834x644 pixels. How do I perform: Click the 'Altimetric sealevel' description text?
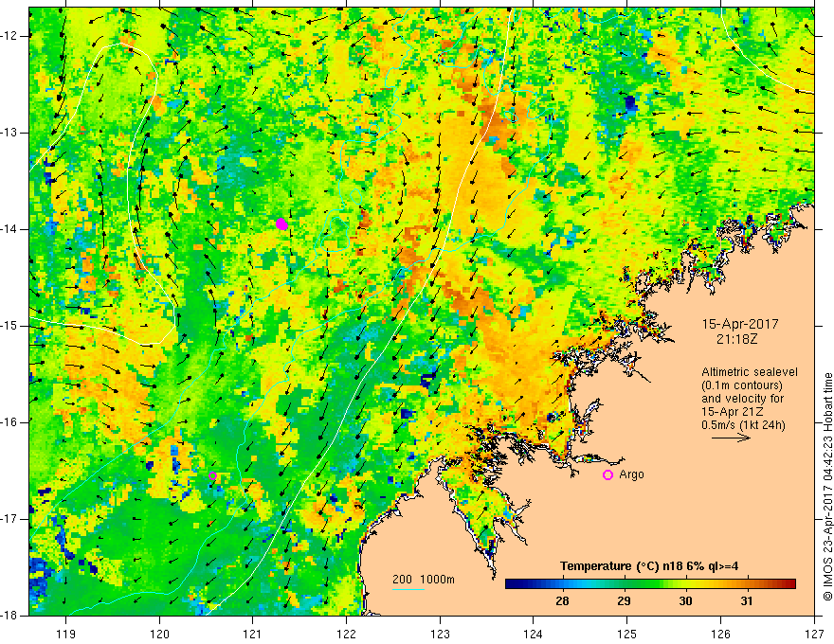pyautogui.click(x=750, y=372)
